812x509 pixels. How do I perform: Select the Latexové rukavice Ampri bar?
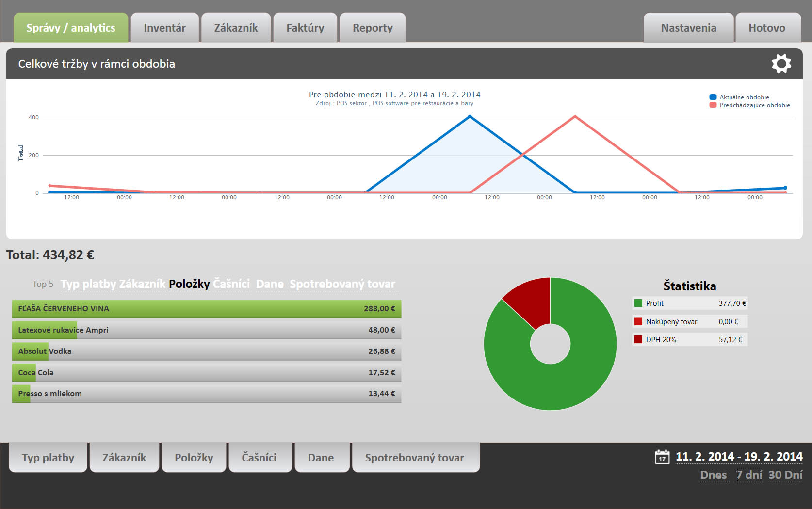[x=207, y=330]
